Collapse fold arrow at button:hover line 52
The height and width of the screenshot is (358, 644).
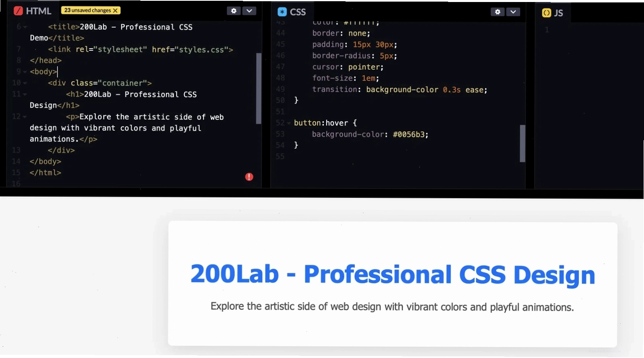pyautogui.click(x=289, y=123)
